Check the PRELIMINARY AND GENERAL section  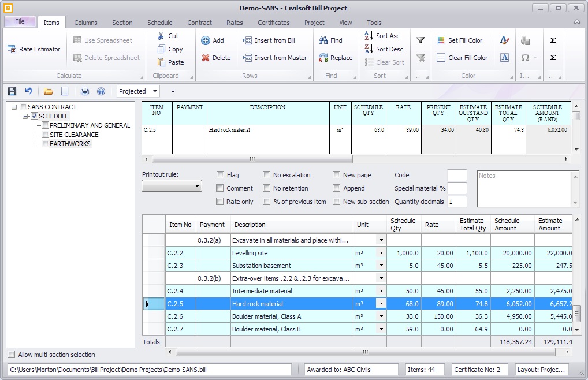tap(45, 125)
